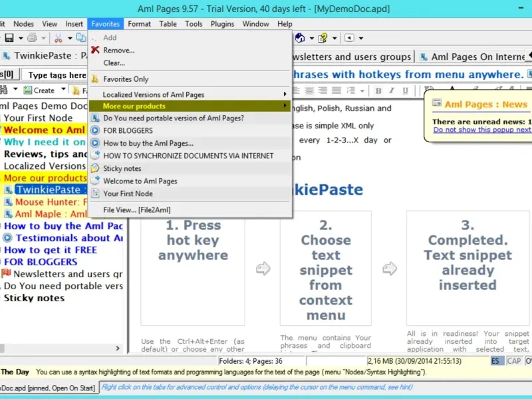532x399 pixels.
Task: Click the Type tags here field
Action: pos(55,74)
